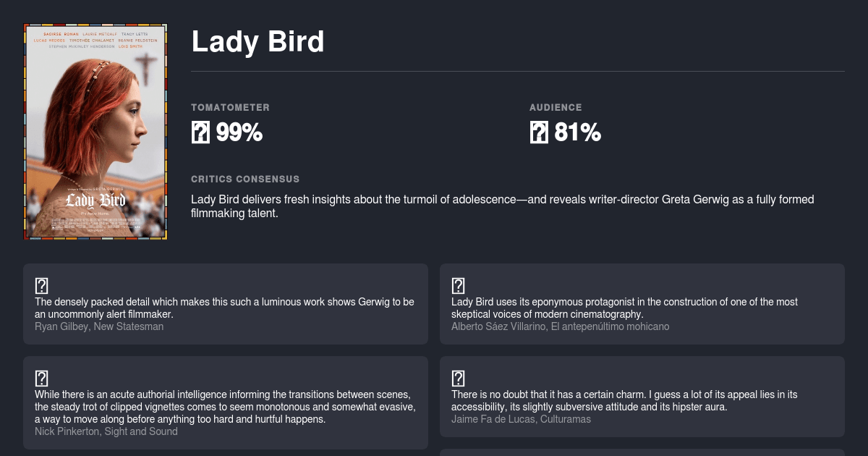Open the Alberto Sáez Villarino, El antepenúltimo mohicano byline
This screenshot has height=456, width=868.
pyautogui.click(x=560, y=326)
